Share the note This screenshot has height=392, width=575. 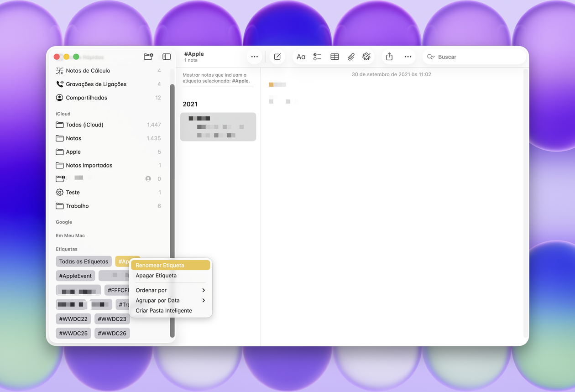point(389,57)
